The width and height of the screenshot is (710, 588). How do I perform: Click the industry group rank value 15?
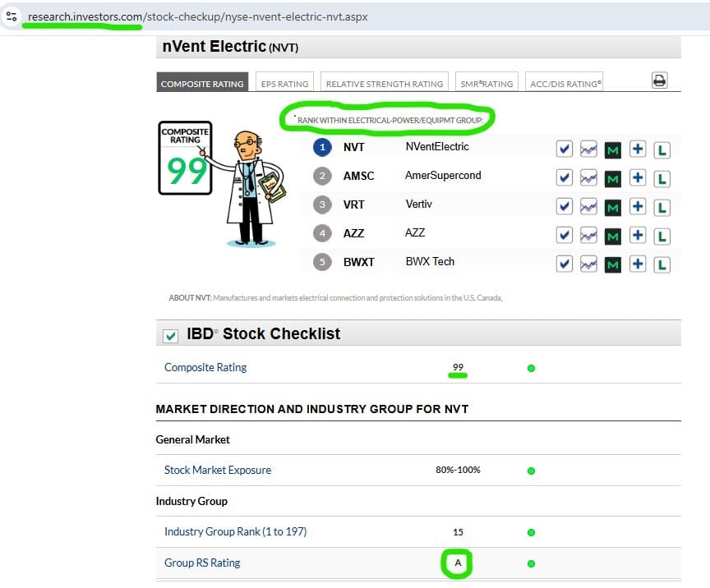tap(458, 532)
